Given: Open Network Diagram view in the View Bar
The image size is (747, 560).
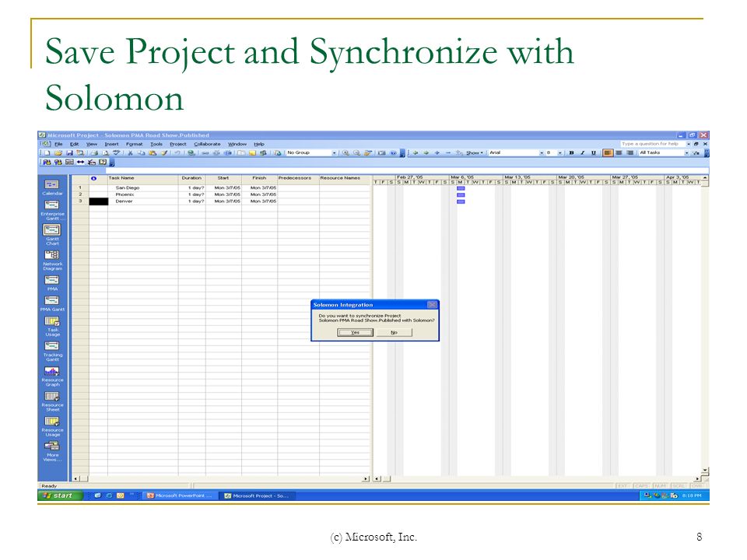Looking at the screenshot, I should tap(52, 260).
